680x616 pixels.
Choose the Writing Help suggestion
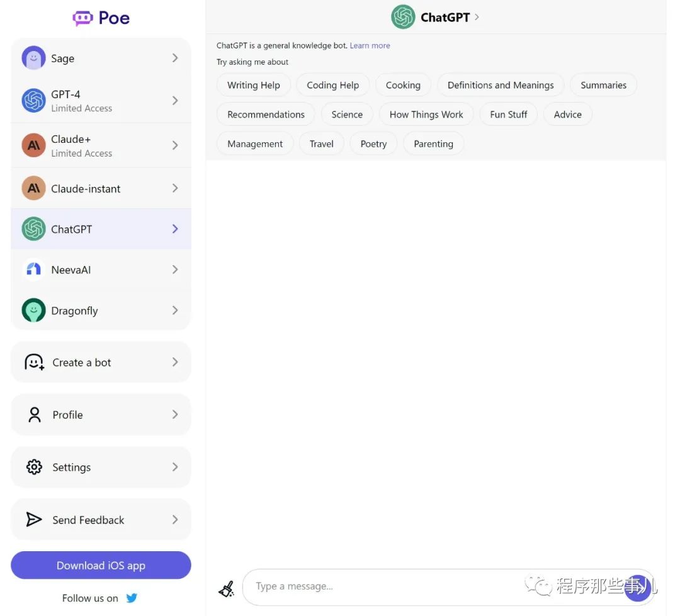click(x=254, y=85)
